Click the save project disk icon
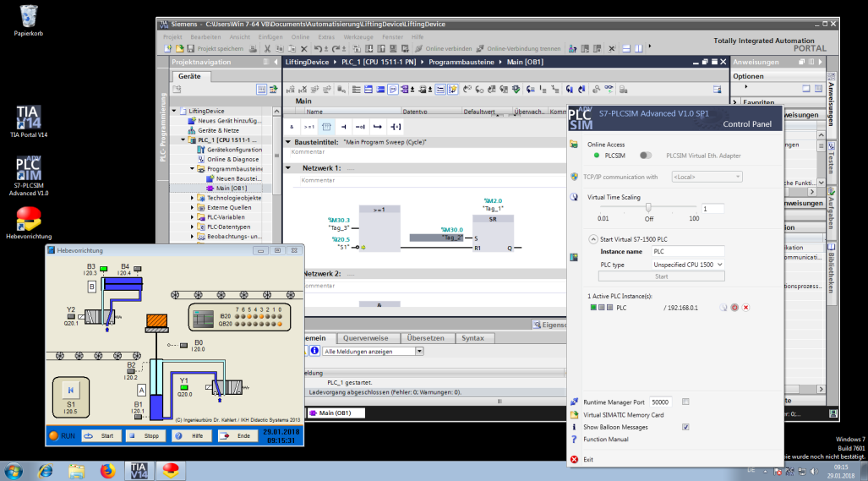 point(191,49)
